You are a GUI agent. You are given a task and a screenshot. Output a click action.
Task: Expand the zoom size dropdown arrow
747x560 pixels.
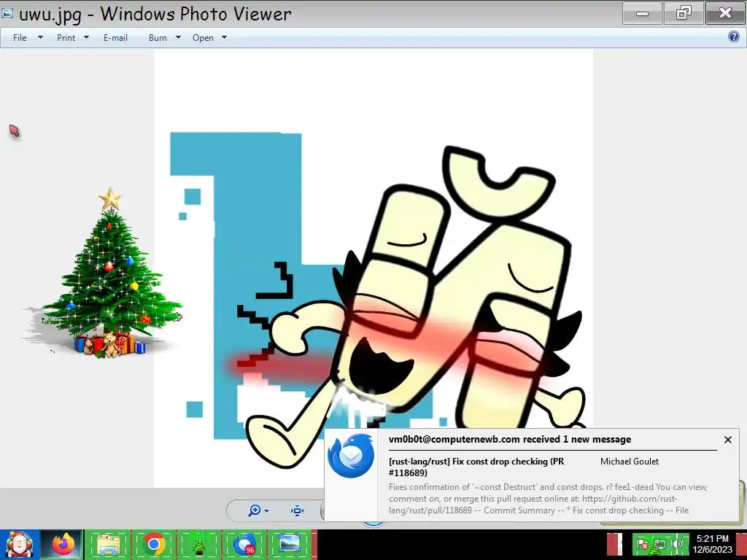pos(266,511)
